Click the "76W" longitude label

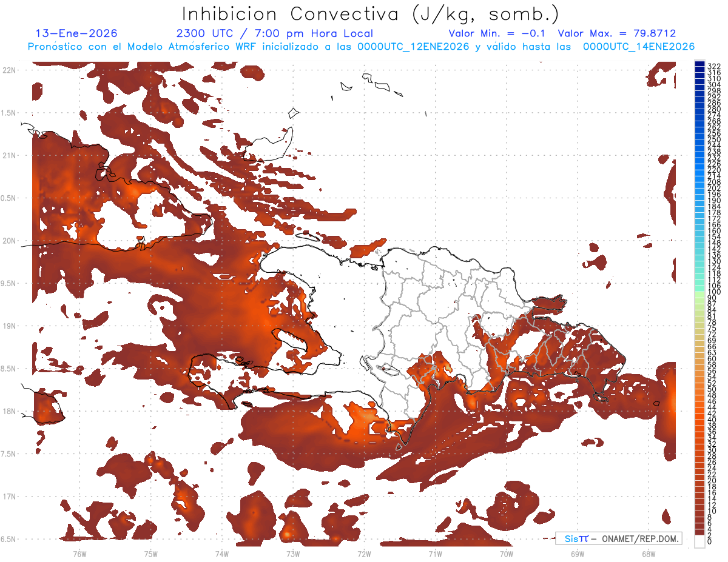79,554
